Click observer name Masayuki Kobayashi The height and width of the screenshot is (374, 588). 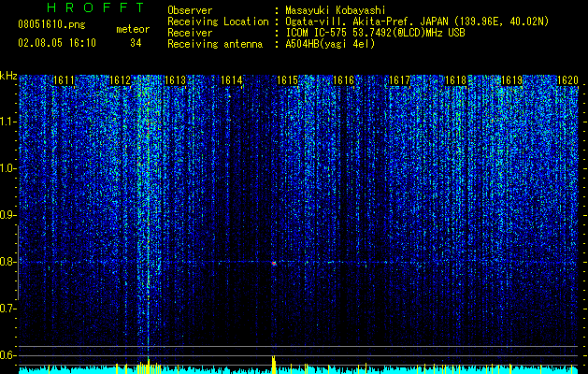(x=336, y=10)
